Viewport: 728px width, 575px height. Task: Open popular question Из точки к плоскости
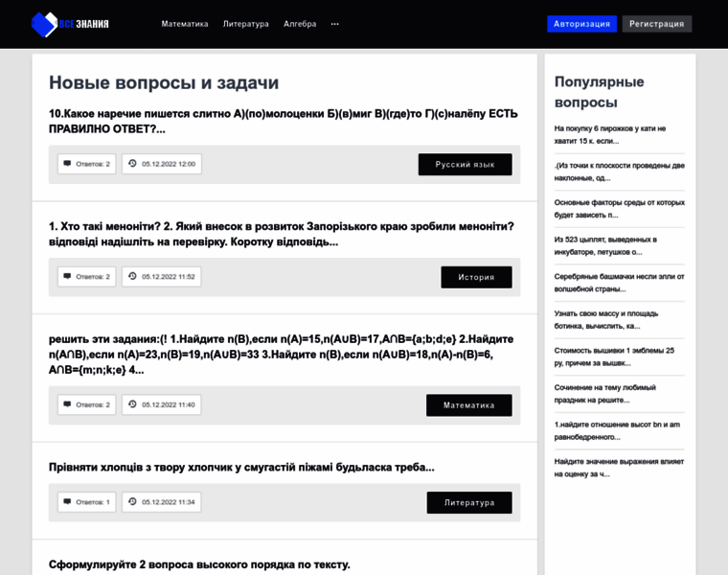click(620, 172)
